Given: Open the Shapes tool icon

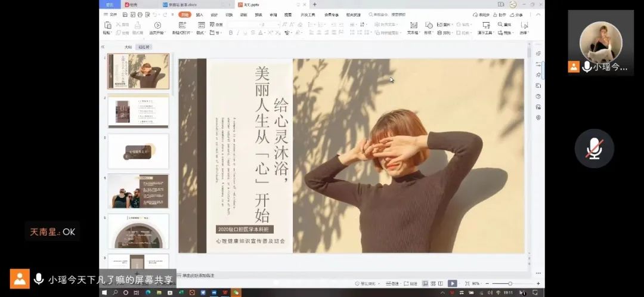Looking at the screenshot, I should (428, 25).
